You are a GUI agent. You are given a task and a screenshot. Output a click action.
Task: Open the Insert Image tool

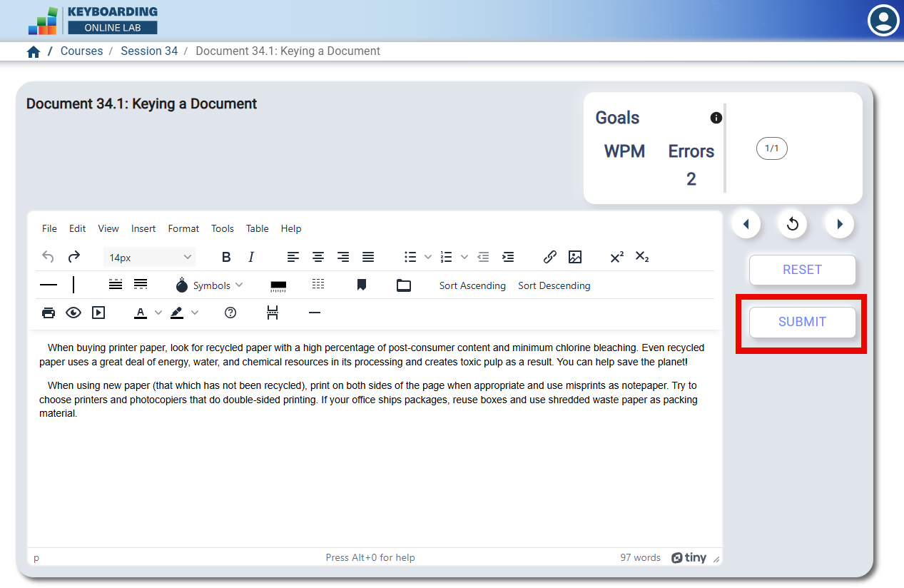(575, 257)
